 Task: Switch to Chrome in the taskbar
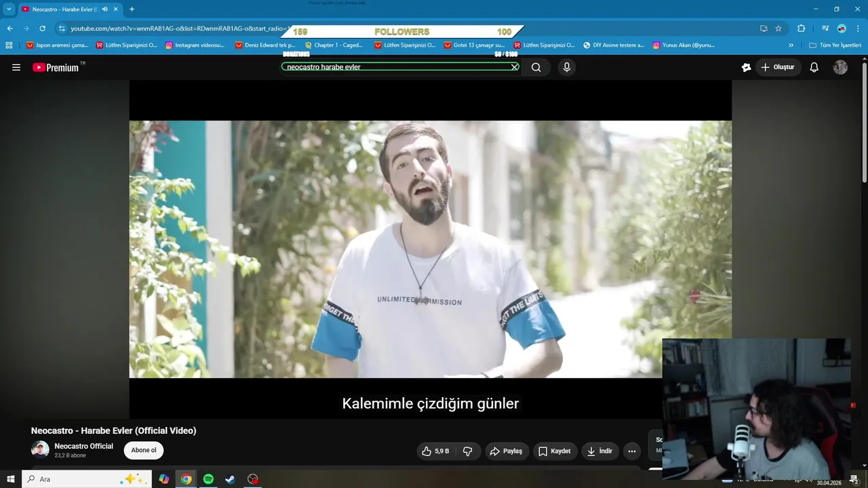tap(186, 479)
